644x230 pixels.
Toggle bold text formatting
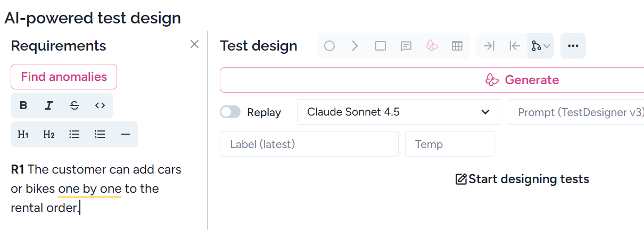click(x=23, y=105)
